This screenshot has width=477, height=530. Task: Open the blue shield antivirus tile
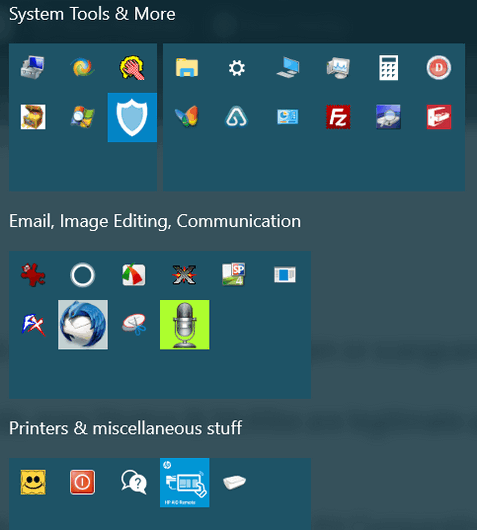(132, 117)
